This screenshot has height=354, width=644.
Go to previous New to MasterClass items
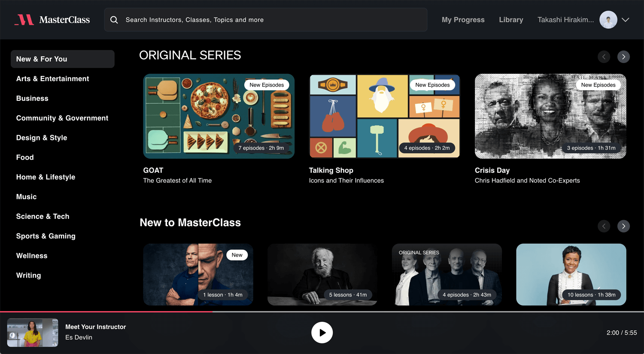point(604,226)
